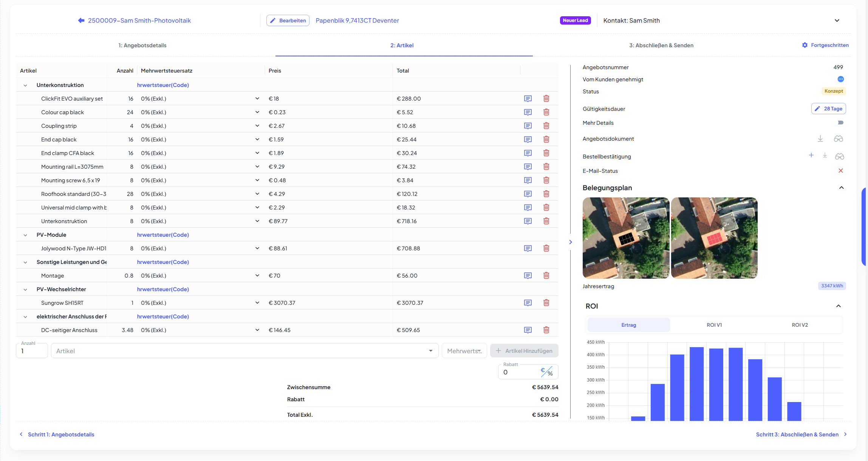The width and height of the screenshot is (868, 461).
Task: Go to Schritt 1: Angebotsdetails
Action: pos(57,435)
